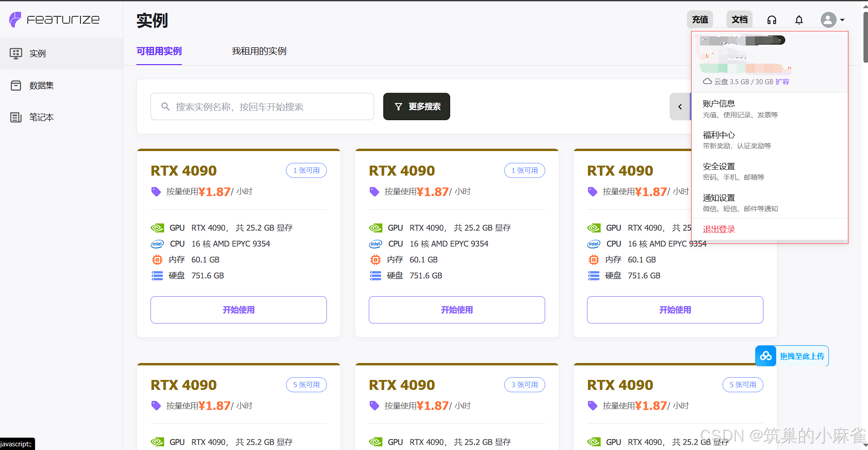Click the 充值 recharge button
This screenshot has height=450, width=868.
(700, 20)
